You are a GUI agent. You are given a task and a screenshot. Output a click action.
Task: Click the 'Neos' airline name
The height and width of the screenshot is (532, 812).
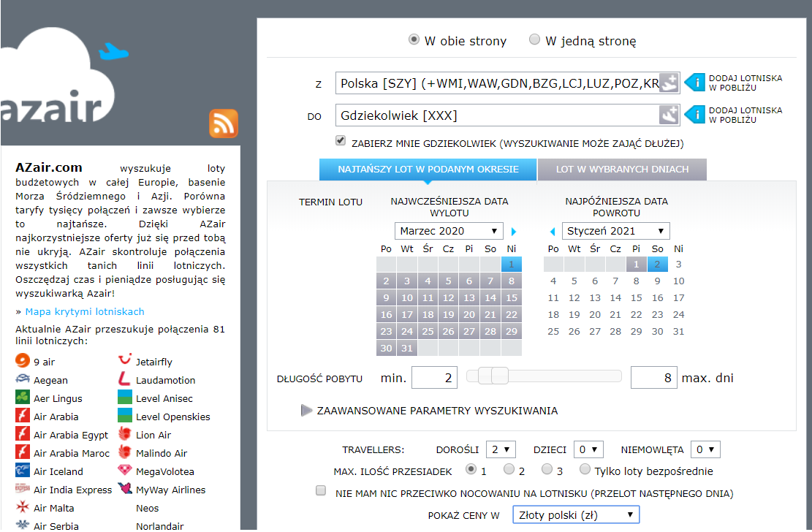tap(147, 508)
